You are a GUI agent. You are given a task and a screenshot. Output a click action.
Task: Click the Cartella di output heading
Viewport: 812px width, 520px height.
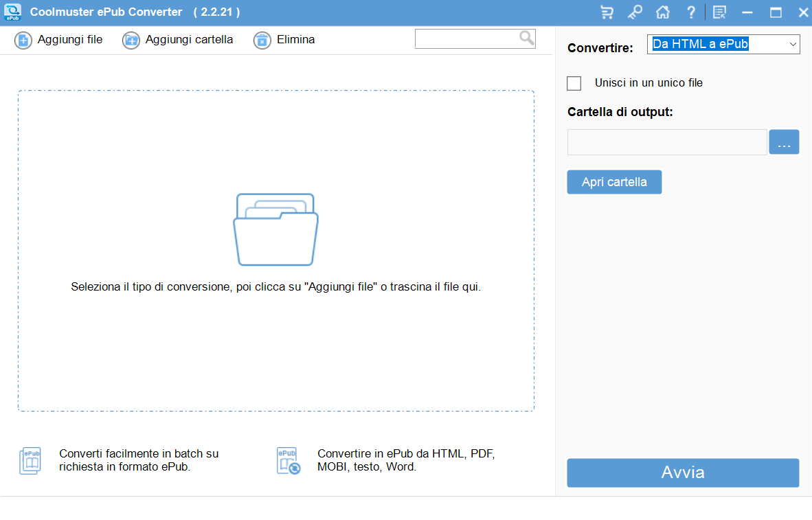pos(620,112)
